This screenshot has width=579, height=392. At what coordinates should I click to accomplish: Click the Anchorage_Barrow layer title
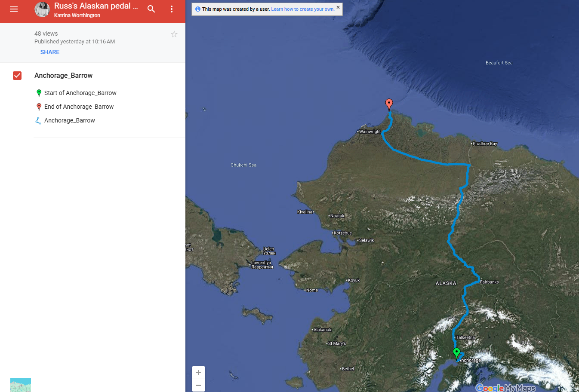[63, 76]
